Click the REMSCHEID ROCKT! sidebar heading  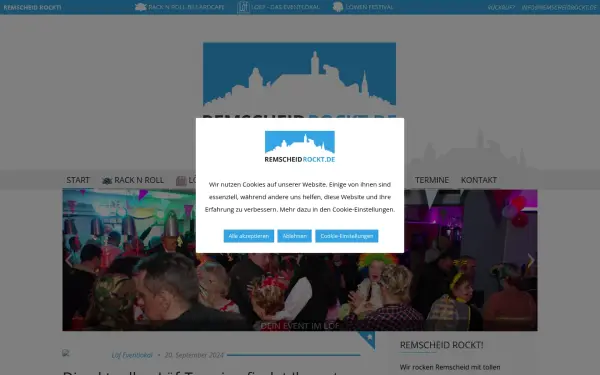[x=442, y=345]
